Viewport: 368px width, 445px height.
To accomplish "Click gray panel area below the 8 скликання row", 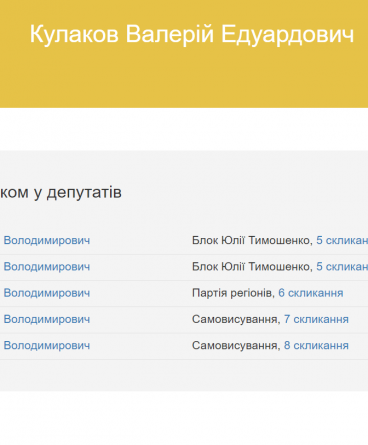I will (x=184, y=375).
